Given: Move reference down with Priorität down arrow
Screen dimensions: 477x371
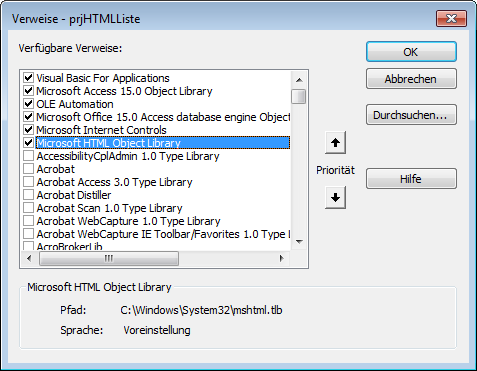Looking at the screenshot, I should click(x=335, y=197).
